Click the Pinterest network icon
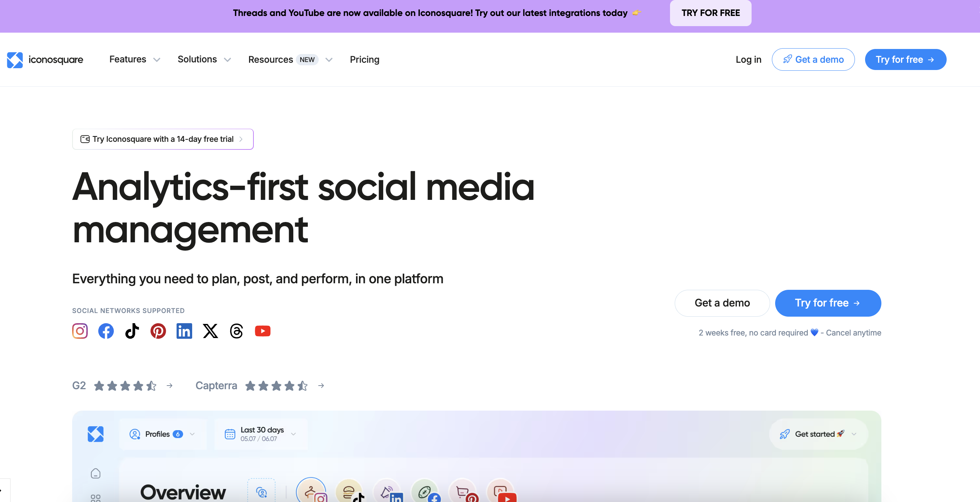 pos(158,331)
